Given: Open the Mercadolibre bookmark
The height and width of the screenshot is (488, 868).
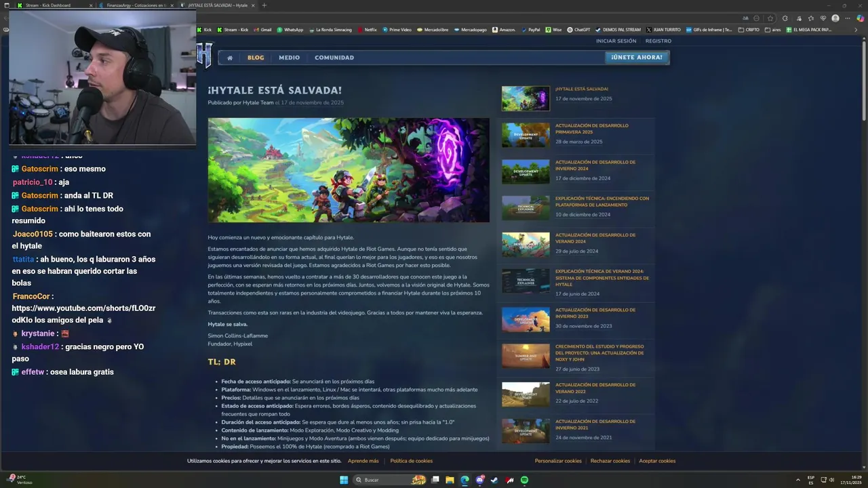Looking at the screenshot, I should click(x=433, y=30).
